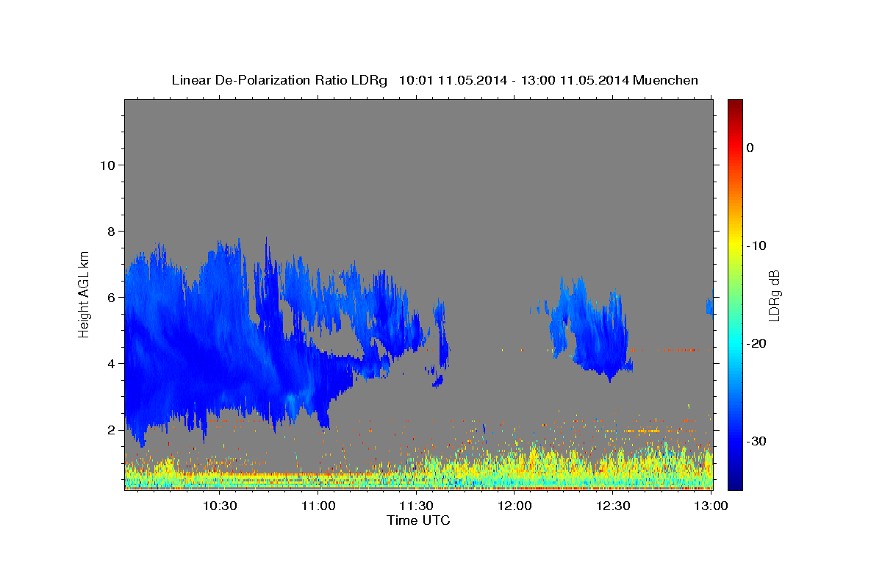Click the height tick label 4
Viewport: 882px width, 588px height.
click(x=110, y=363)
